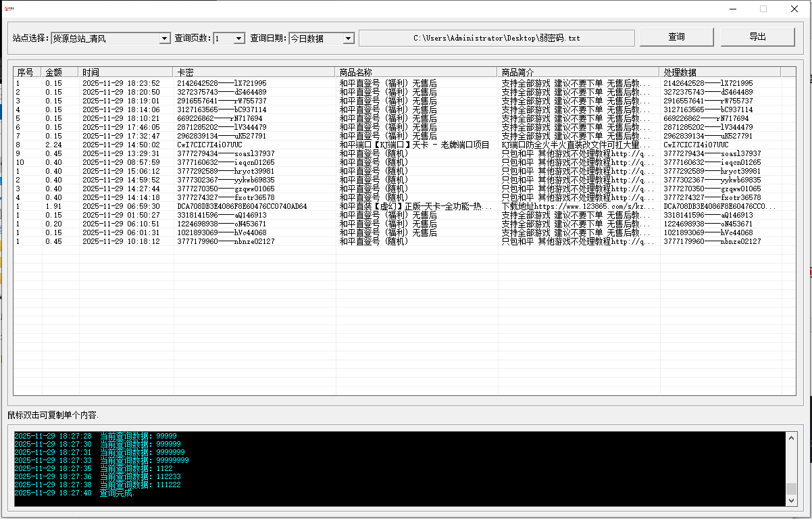Screen dimensions: 812x519
Task: Click the 时间 column header
Action: point(126,72)
